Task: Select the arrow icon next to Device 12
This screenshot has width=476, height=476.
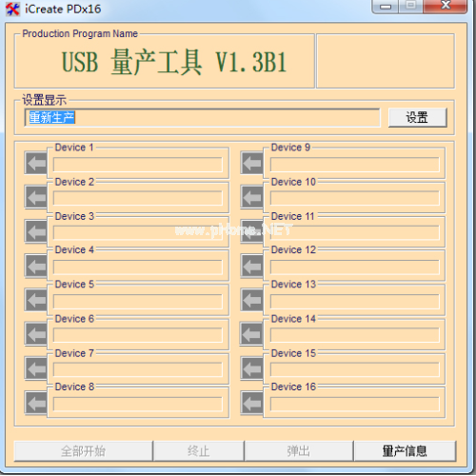Action: tap(252, 266)
